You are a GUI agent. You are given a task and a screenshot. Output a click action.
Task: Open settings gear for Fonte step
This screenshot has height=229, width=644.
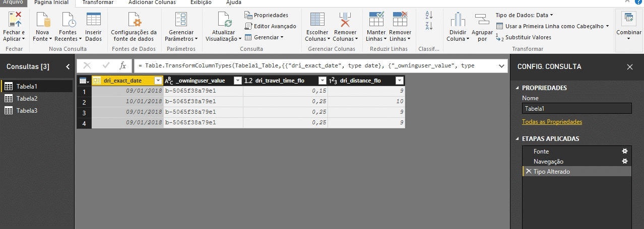click(625, 151)
